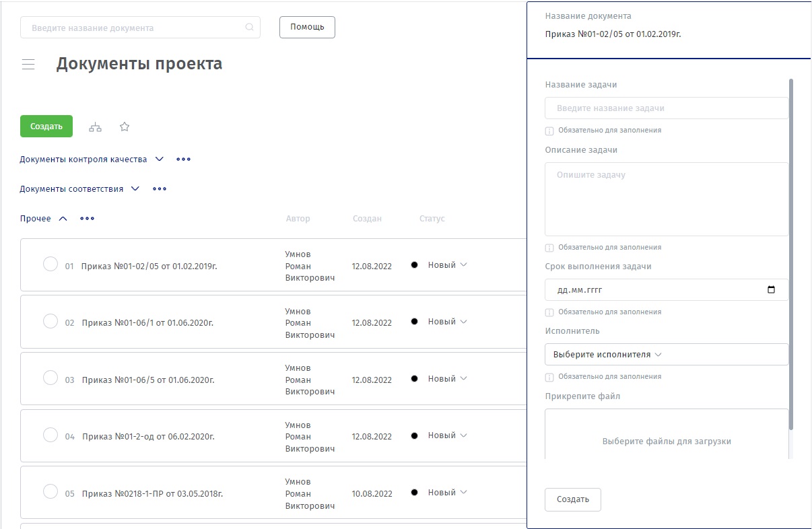The width and height of the screenshot is (812, 529).
Task: Click the task panel vertical scrollbar
Action: click(791, 254)
